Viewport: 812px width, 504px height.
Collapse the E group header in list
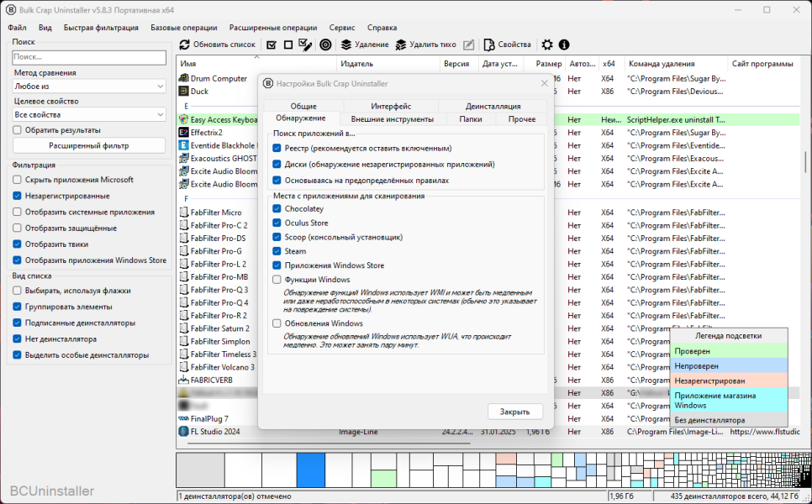click(187, 106)
